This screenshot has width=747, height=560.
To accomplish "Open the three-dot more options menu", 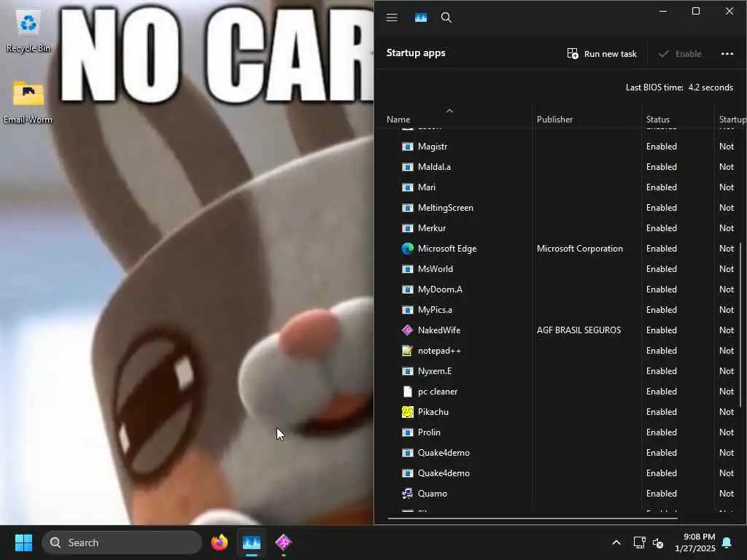I will pyautogui.click(x=727, y=54).
